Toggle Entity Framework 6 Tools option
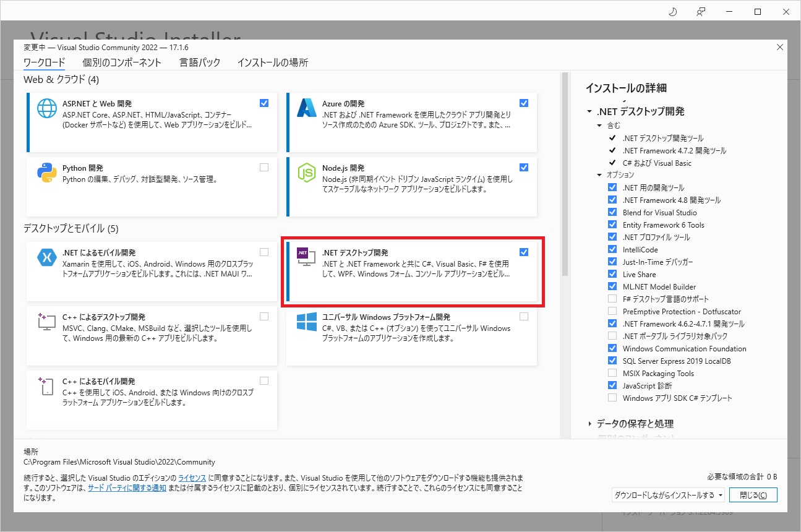This screenshot has height=532, width=801. point(612,225)
